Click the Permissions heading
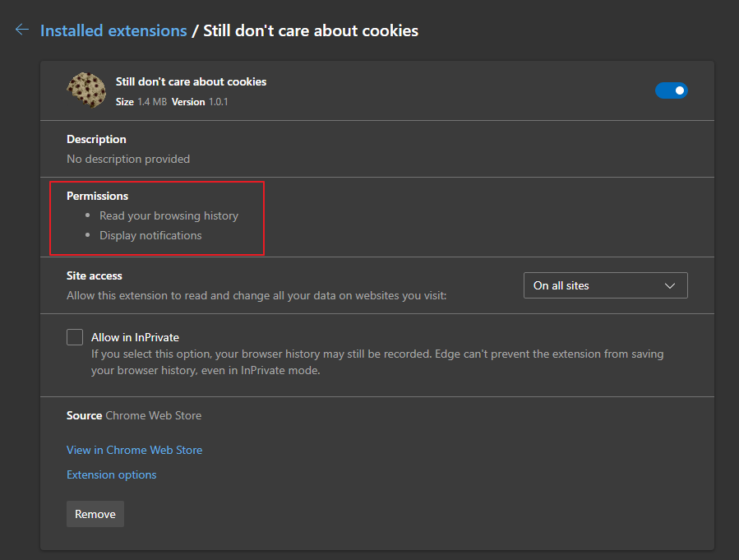The width and height of the screenshot is (739, 560). (x=97, y=196)
